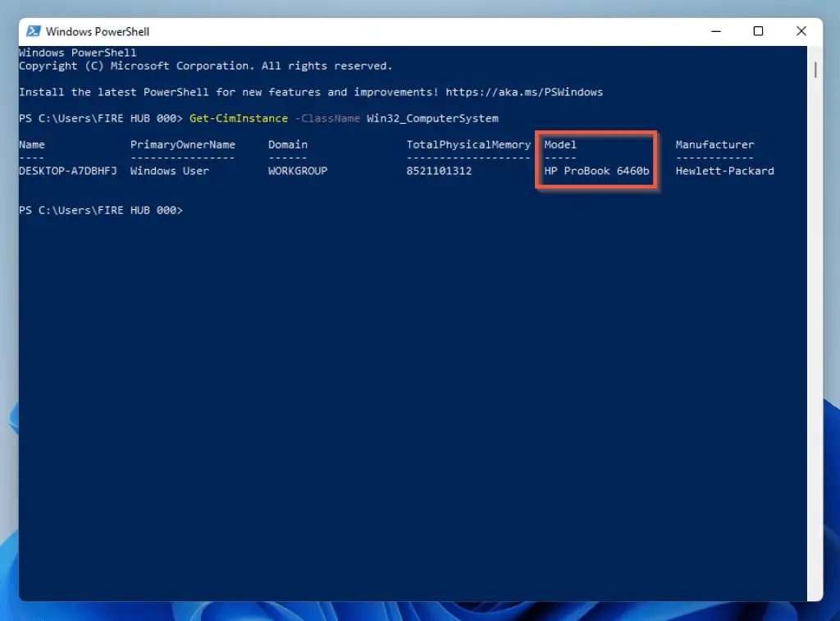840x621 pixels.
Task: Click the maximize icon on the title bar
Action: click(757, 31)
